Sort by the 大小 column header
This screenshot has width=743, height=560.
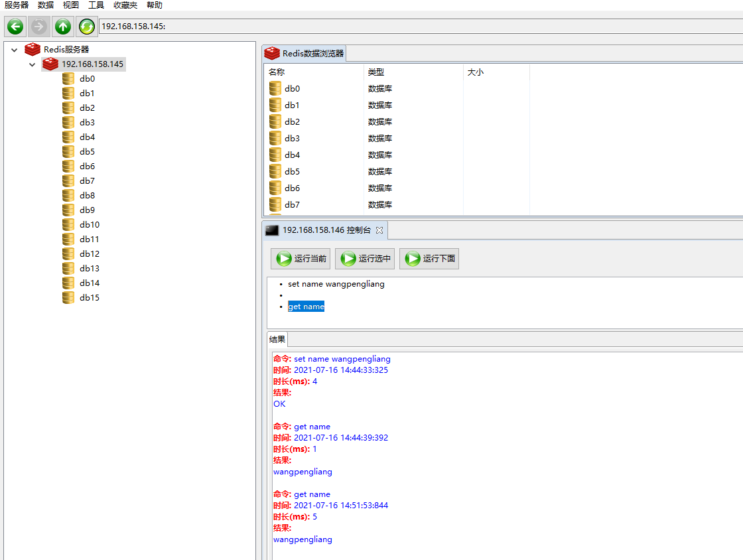[496, 72]
